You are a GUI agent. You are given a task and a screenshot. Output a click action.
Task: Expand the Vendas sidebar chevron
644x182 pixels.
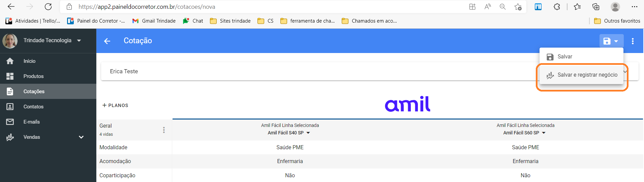(81, 137)
